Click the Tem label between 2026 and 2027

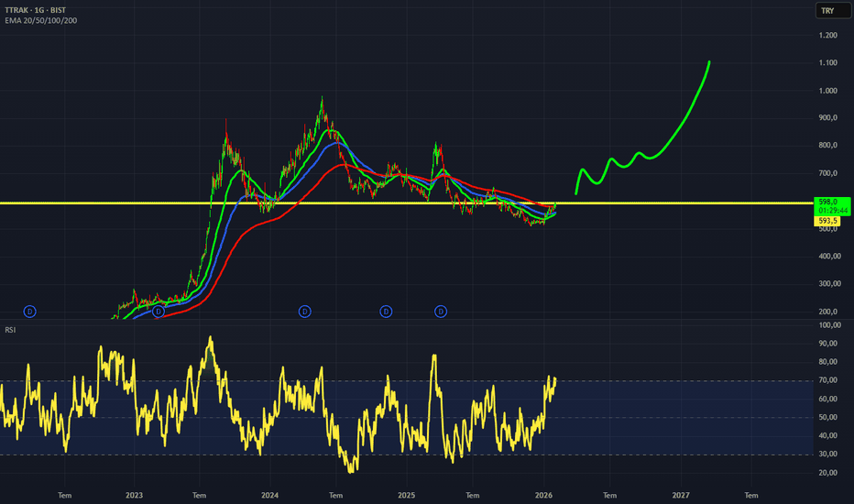610,495
